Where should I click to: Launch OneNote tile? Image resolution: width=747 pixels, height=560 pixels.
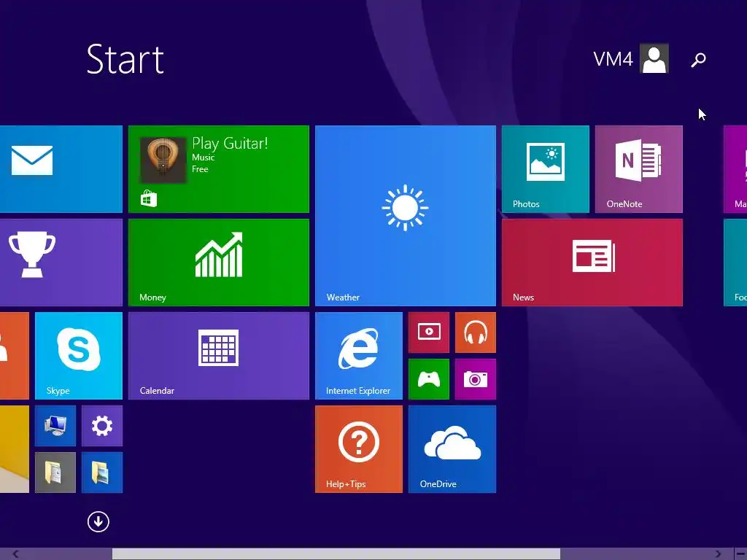pos(639,169)
